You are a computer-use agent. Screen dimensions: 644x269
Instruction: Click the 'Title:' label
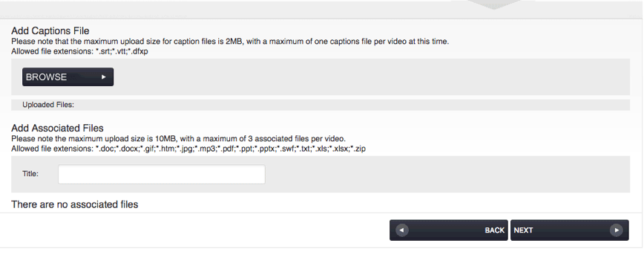(30, 174)
